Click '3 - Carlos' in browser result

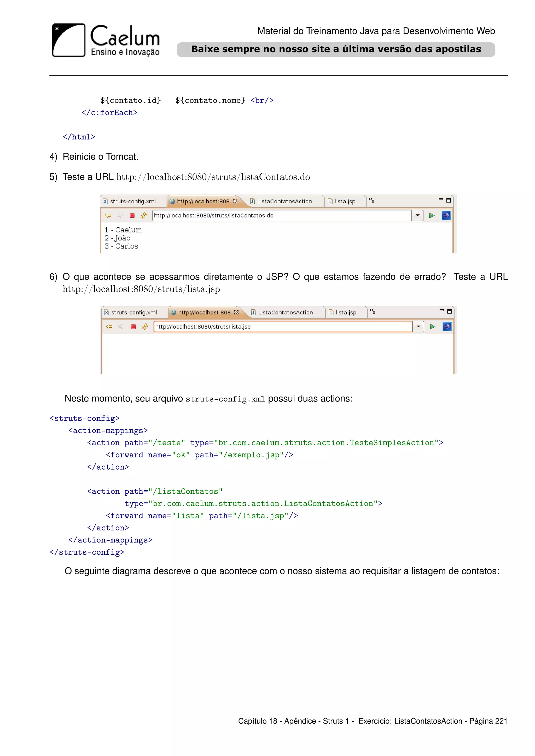(x=121, y=246)
